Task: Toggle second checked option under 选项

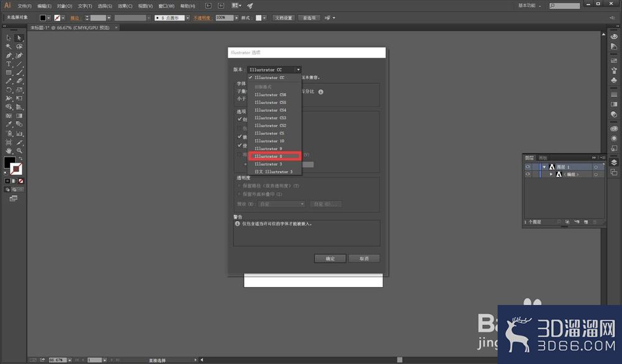Action: [239, 137]
